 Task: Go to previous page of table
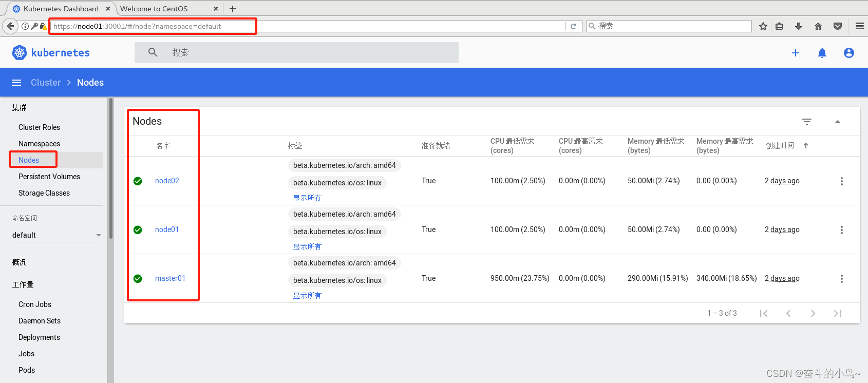788,313
